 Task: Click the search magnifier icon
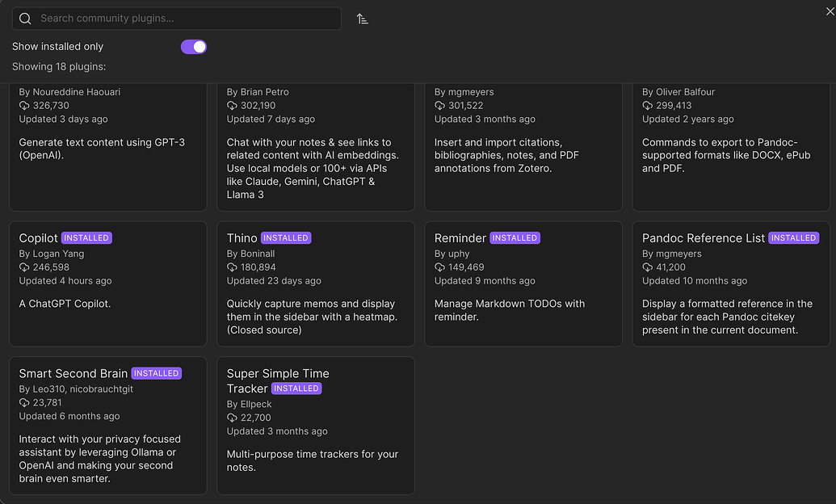25,19
